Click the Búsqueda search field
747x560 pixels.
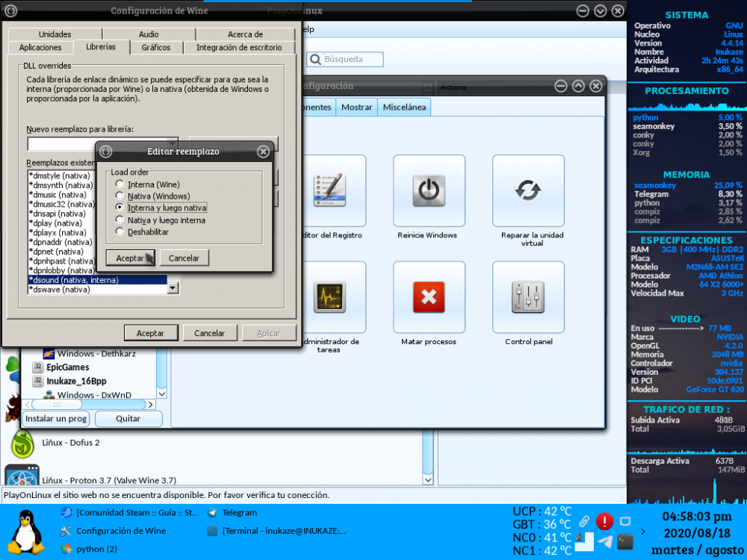[344, 59]
